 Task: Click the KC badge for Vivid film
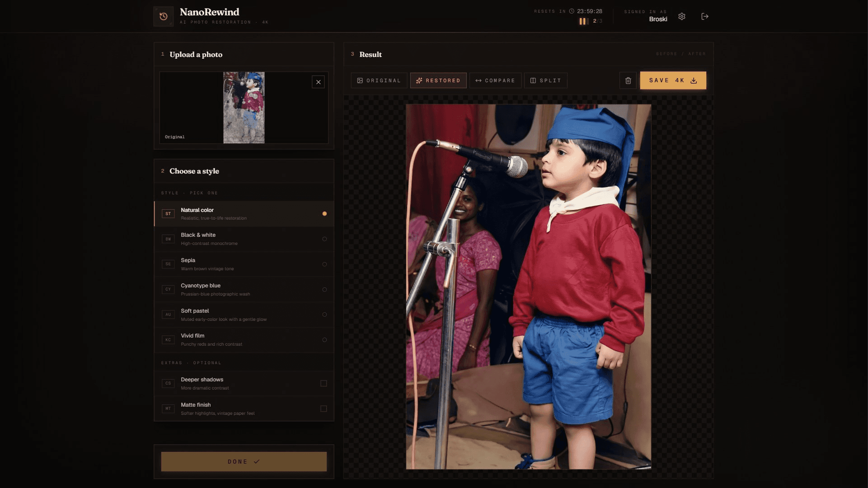click(168, 340)
